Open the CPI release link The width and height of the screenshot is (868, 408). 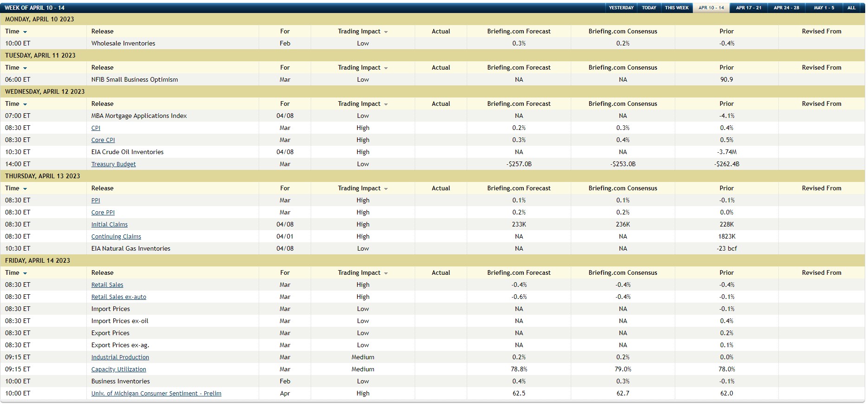(x=96, y=128)
